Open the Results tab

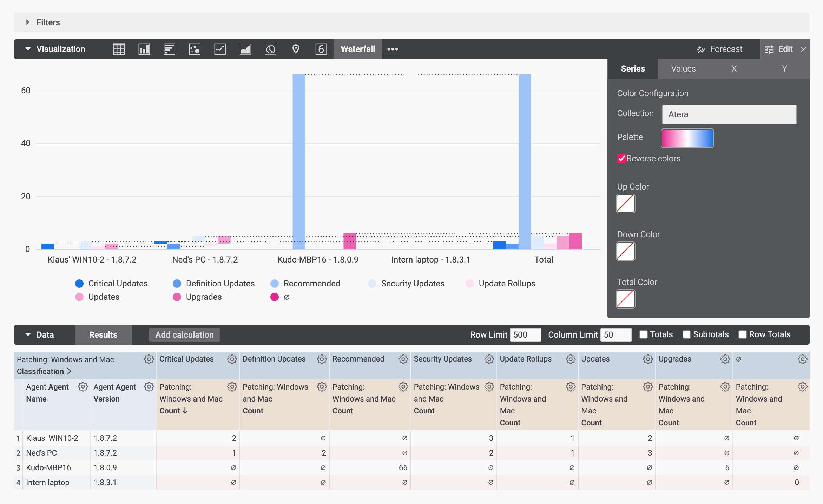[x=103, y=335]
